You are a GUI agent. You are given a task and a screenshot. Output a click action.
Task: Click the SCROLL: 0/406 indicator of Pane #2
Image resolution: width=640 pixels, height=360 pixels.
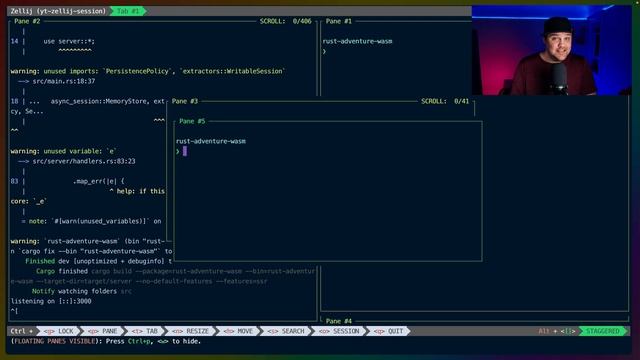[x=285, y=21]
